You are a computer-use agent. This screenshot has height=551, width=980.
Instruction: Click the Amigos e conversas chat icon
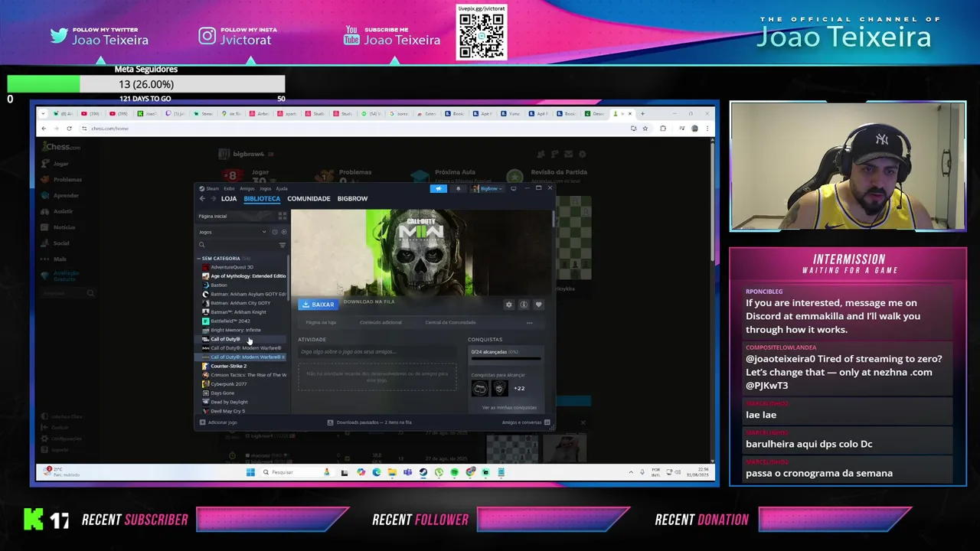tap(547, 422)
